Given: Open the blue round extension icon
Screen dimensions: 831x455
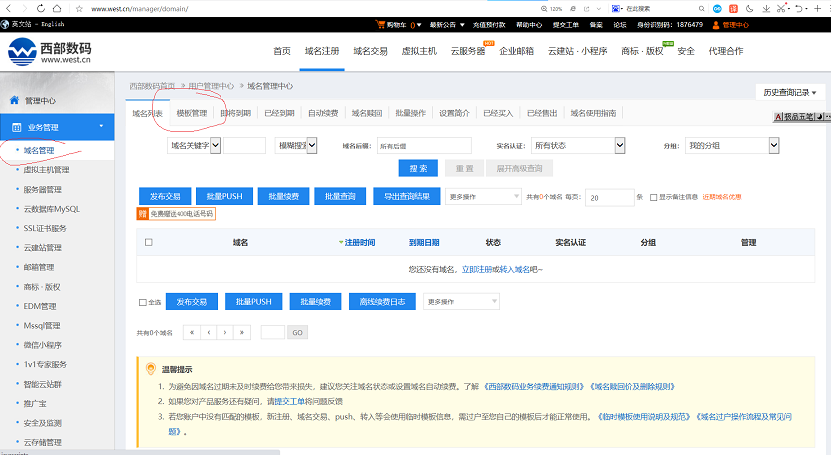Looking at the screenshot, I should (x=717, y=8).
